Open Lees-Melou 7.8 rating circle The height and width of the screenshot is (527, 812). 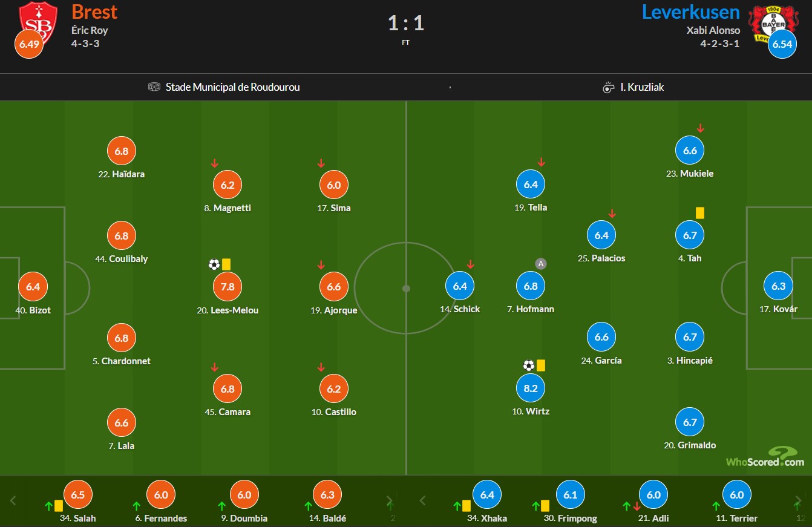point(228,287)
